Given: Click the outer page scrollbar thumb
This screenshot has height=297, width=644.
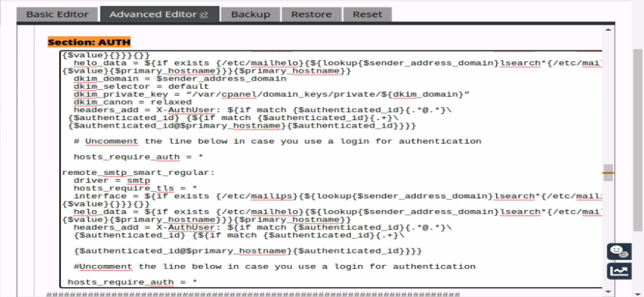Looking at the screenshot, I should coord(638,140).
